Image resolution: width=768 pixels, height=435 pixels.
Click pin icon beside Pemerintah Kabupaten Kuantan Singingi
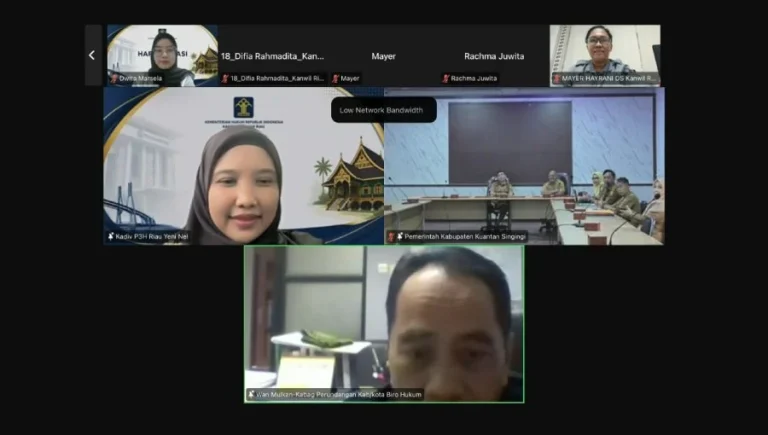(400, 237)
